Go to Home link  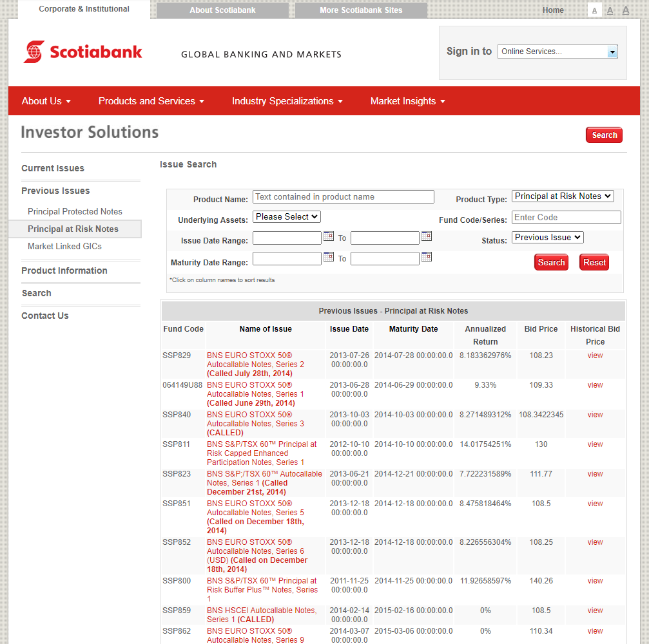pos(553,10)
